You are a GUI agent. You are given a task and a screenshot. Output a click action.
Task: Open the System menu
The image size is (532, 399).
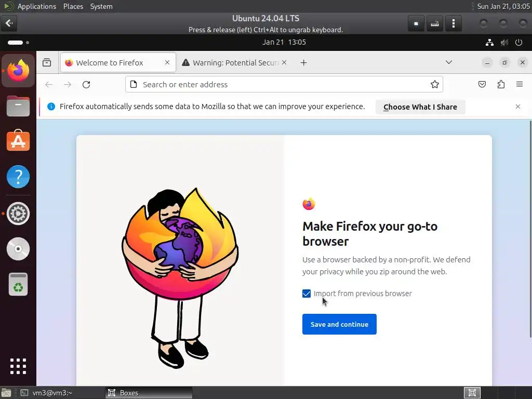[x=101, y=6]
